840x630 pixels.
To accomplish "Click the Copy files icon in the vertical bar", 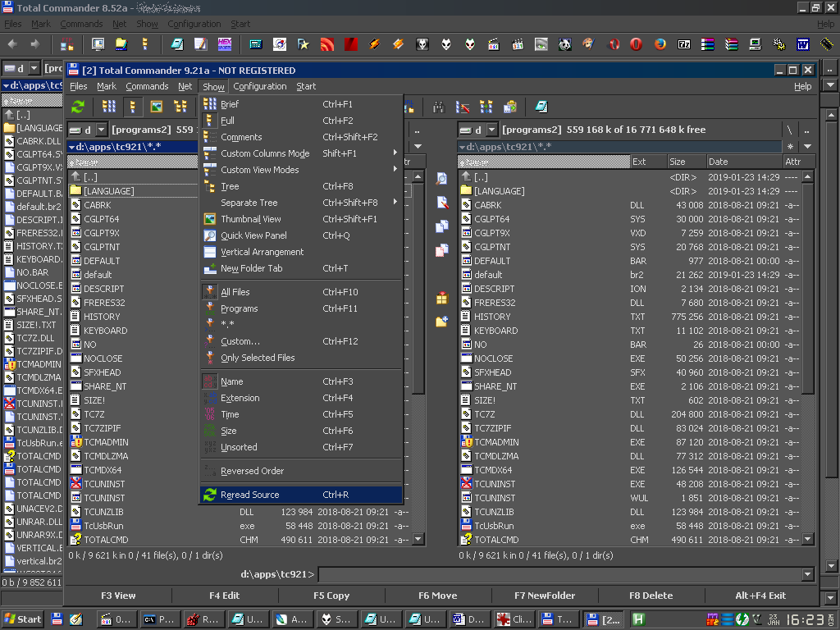I will coord(441,226).
